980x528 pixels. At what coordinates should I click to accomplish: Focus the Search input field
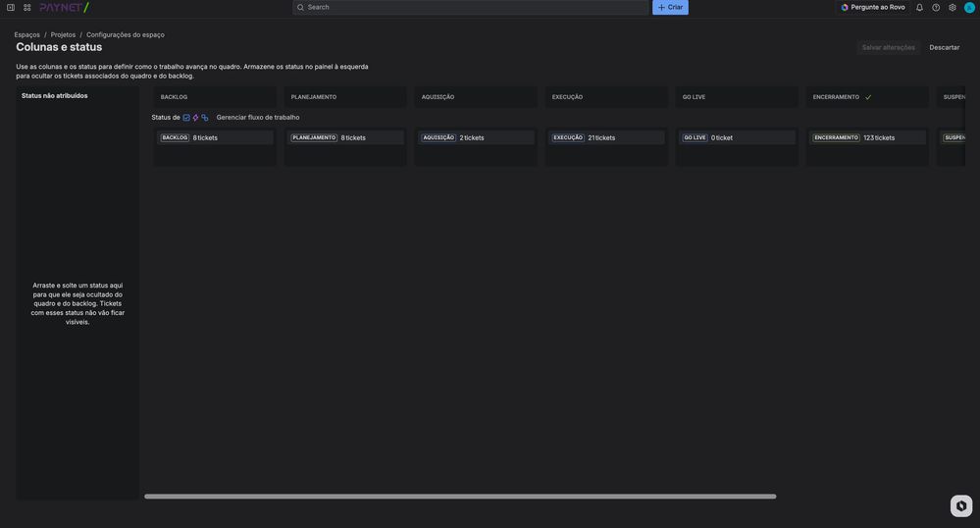[x=471, y=8]
